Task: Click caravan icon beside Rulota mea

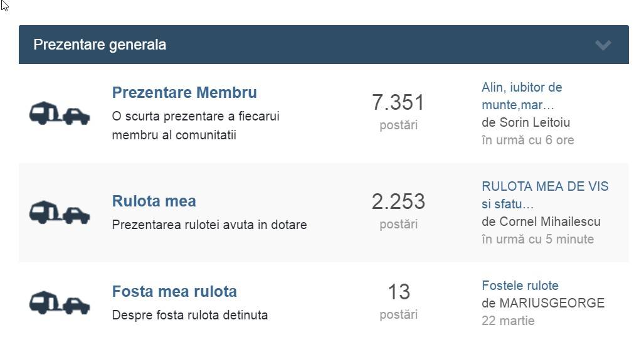Action: [x=60, y=212]
